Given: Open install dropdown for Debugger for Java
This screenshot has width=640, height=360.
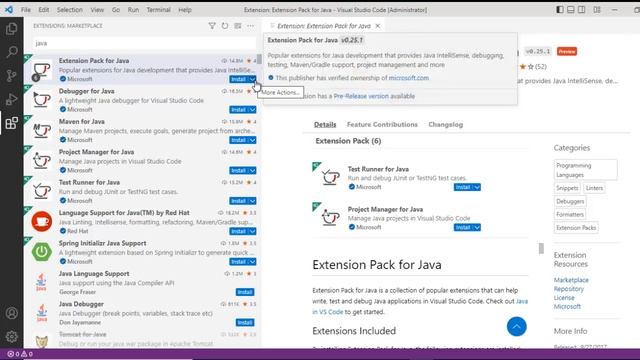Looking at the screenshot, I should (253, 110).
